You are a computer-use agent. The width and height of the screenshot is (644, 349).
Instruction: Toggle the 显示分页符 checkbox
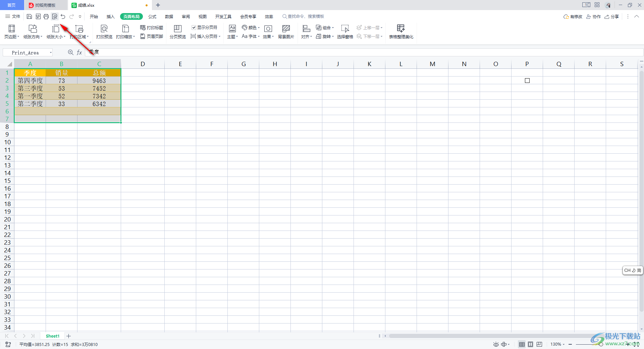click(x=194, y=28)
